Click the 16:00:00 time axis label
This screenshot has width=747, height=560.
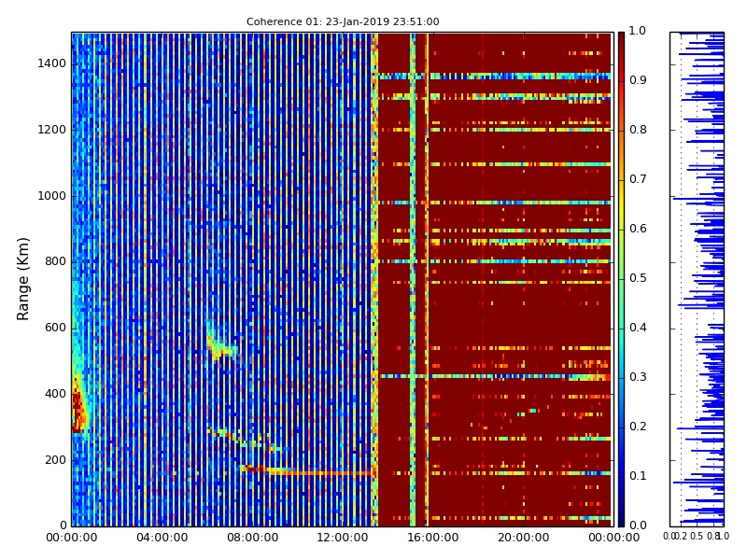[433, 538]
